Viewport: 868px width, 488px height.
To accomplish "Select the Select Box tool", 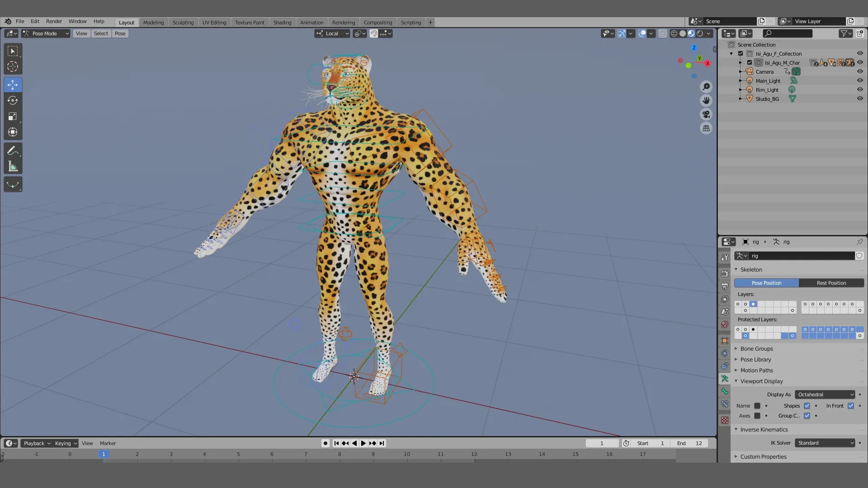I will pos(13,51).
